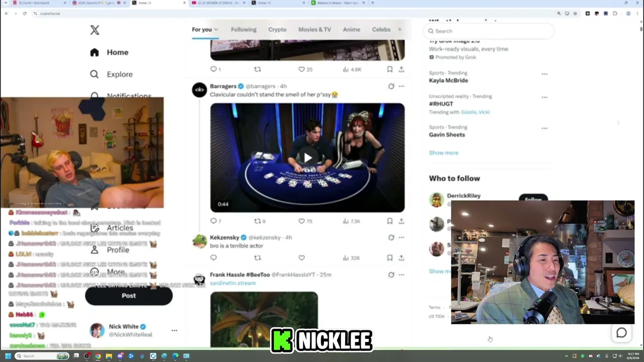Add a new timeline tab with plus

(399, 29)
